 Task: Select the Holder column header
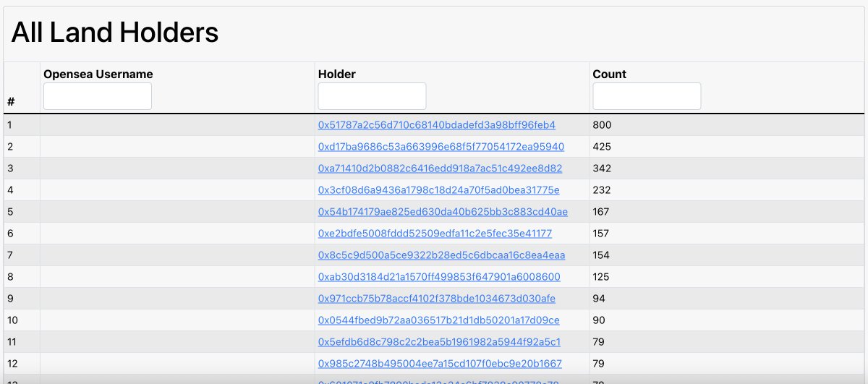(x=337, y=74)
